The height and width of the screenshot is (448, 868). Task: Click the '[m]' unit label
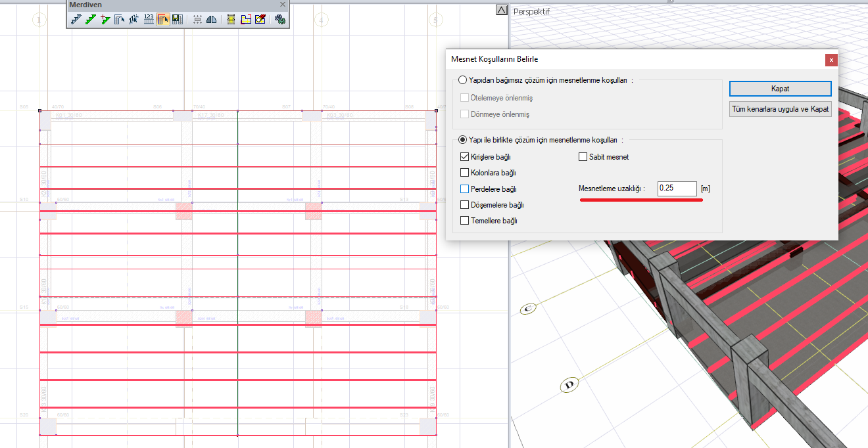706,189
